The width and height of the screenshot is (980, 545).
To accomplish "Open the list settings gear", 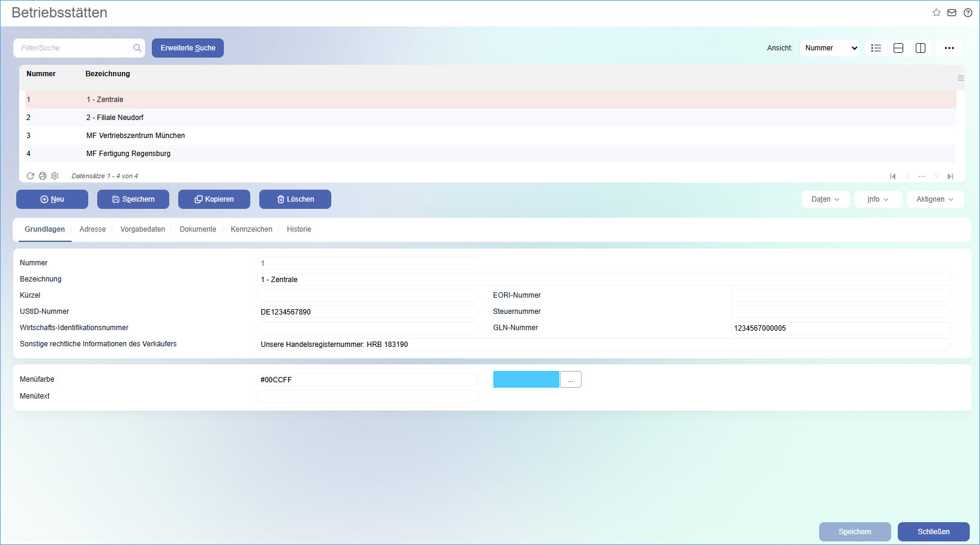I will (54, 175).
